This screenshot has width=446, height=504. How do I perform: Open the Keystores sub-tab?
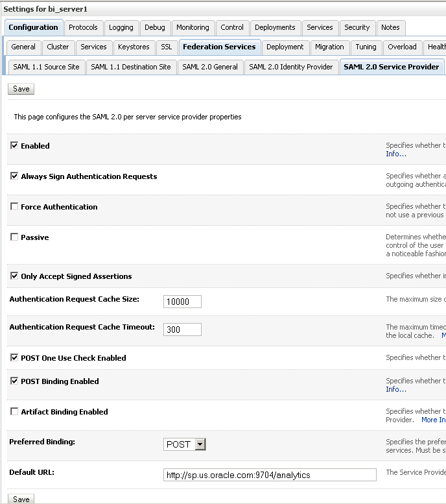click(134, 47)
